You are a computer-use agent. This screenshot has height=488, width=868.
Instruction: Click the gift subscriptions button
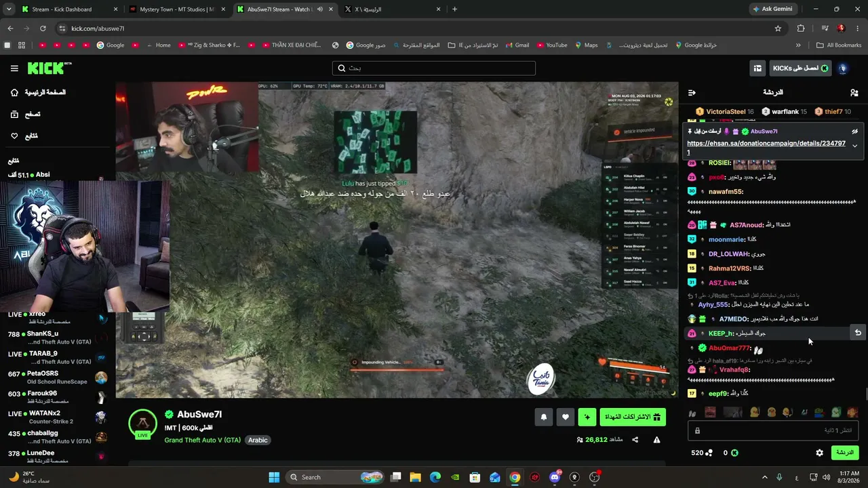pyautogui.click(x=633, y=418)
